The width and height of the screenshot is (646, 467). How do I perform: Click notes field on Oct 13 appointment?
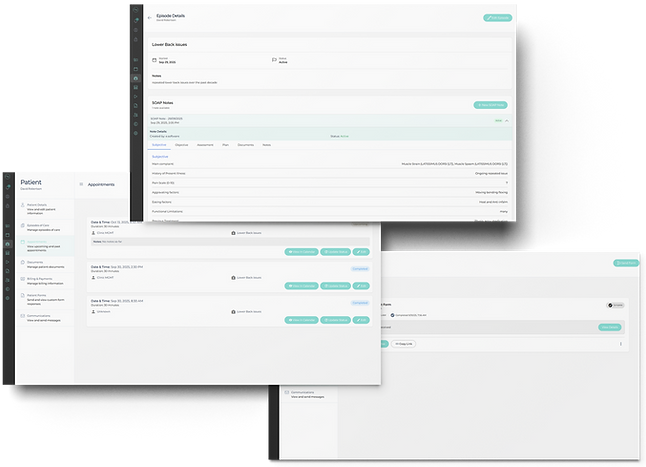pos(230,242)
